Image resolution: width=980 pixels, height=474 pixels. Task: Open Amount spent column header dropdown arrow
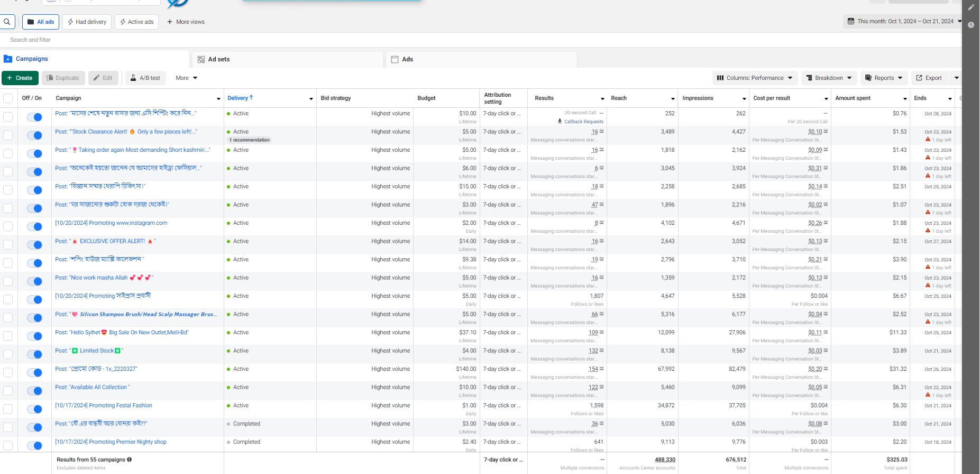pos(905,99)
